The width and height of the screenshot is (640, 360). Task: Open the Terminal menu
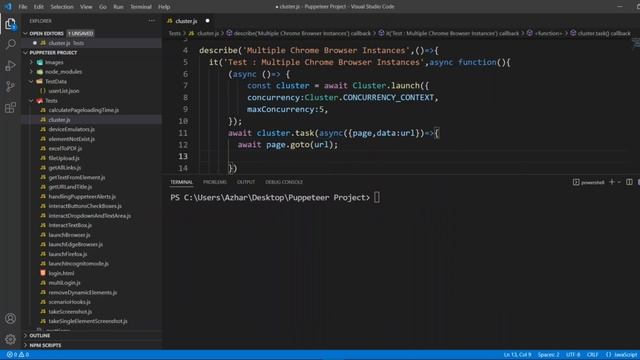point(141,7)
